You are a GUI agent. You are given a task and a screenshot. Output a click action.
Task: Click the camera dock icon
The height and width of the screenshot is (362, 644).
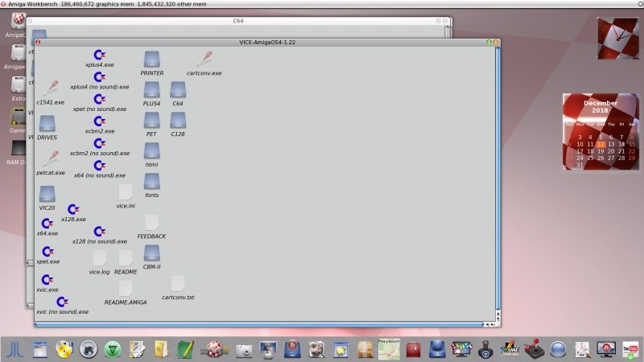(x=244, y=351)
